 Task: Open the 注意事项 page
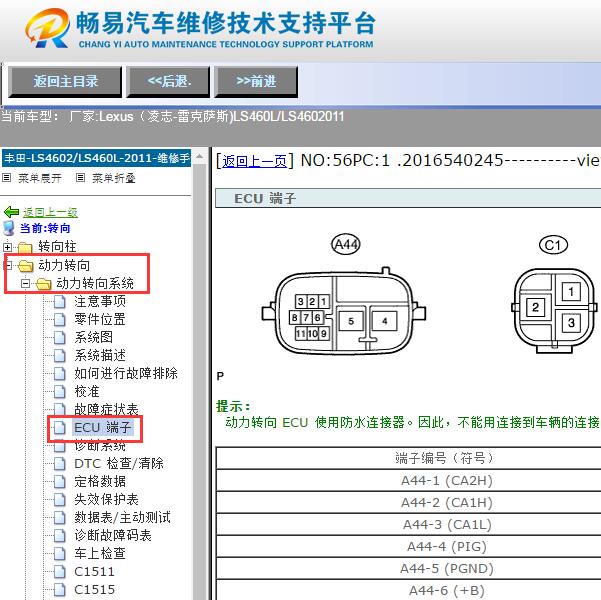[x=100, y=301]
